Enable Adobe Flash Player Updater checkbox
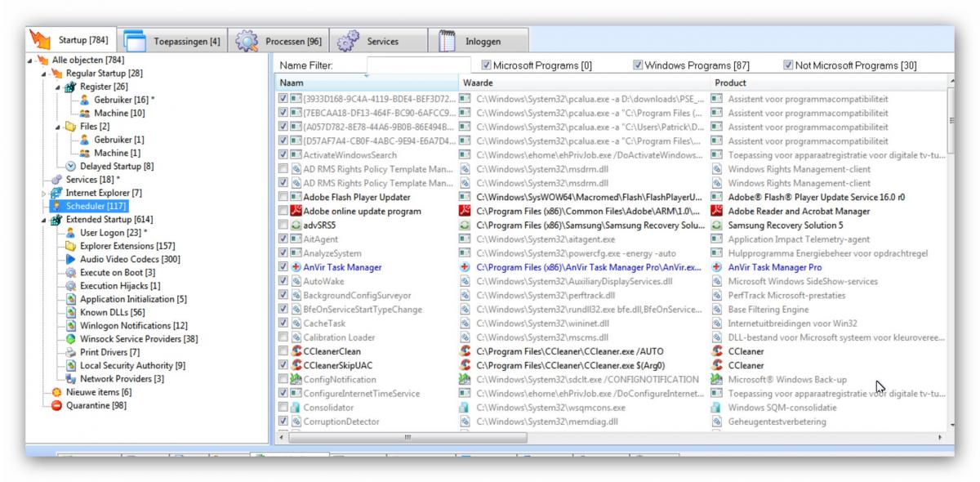 tap(283, 197)
